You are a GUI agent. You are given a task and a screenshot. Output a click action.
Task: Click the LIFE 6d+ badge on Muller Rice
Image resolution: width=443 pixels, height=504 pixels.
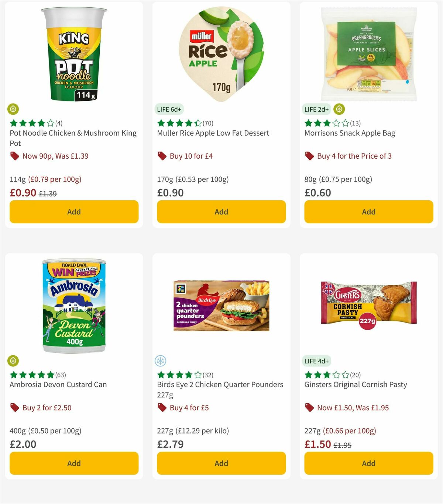(169, 109)
